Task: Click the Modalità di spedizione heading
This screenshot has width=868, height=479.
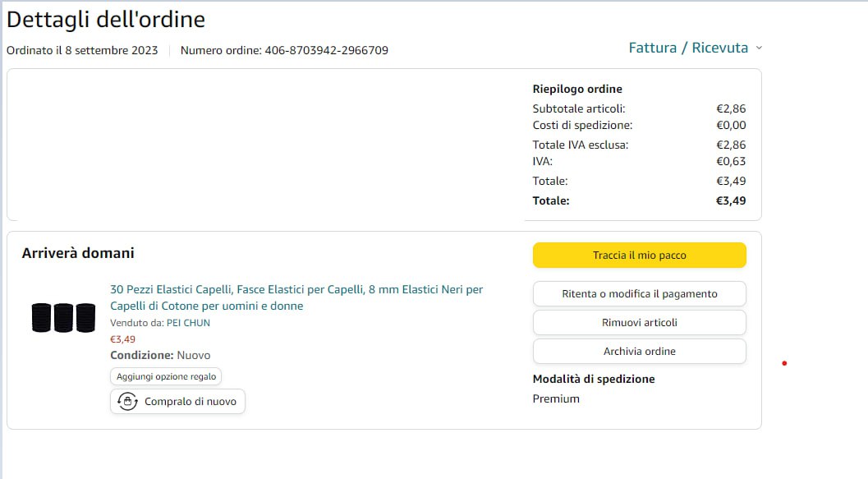Action: pyautogui.click(x=594, y=380)
